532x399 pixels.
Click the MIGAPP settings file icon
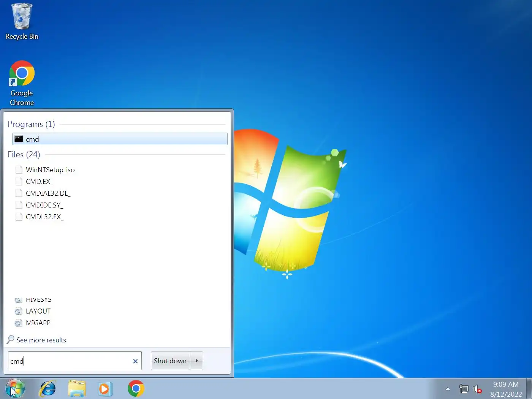pyautogui.click(x=18, y=323)
